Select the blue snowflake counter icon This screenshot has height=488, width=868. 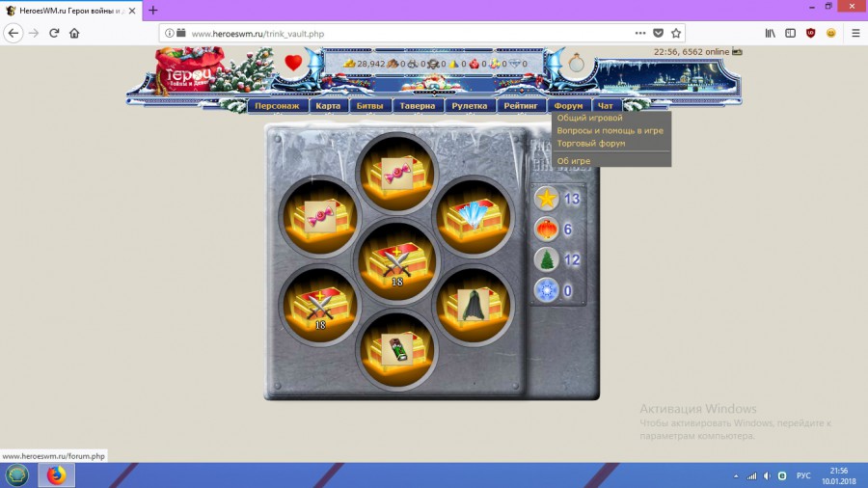click(x=547, y=290)
